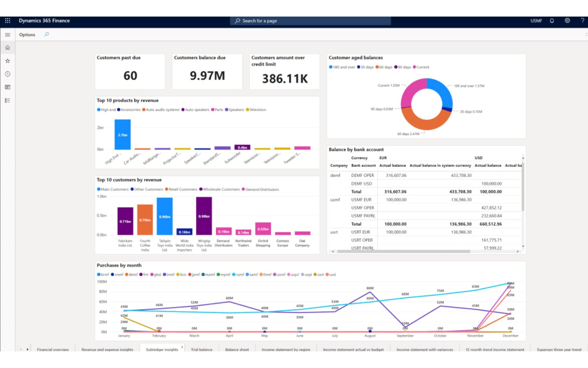Click the bank table horizontal scrollbar
Image resolution: width=588 pixels, height=368 pixels.
click(x=403, y=252)
